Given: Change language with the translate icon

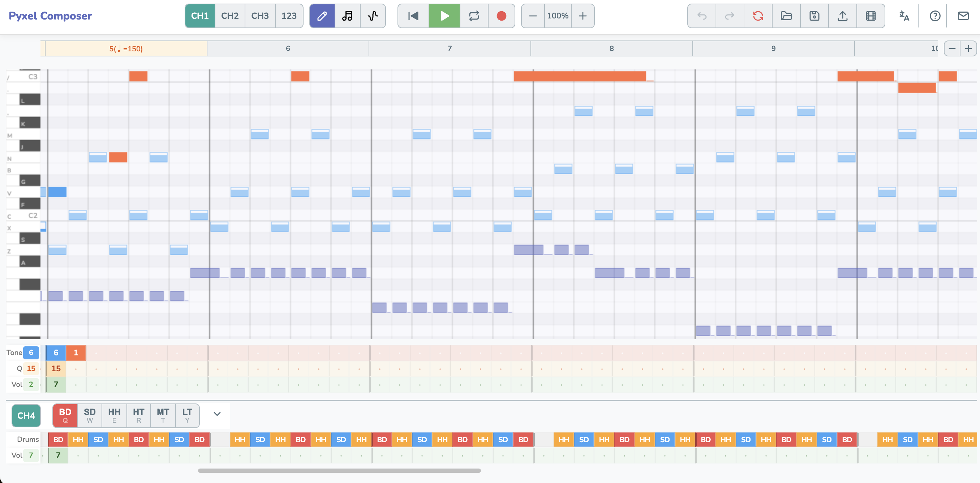Looking at the screenshot, I should tap(904, 16).
